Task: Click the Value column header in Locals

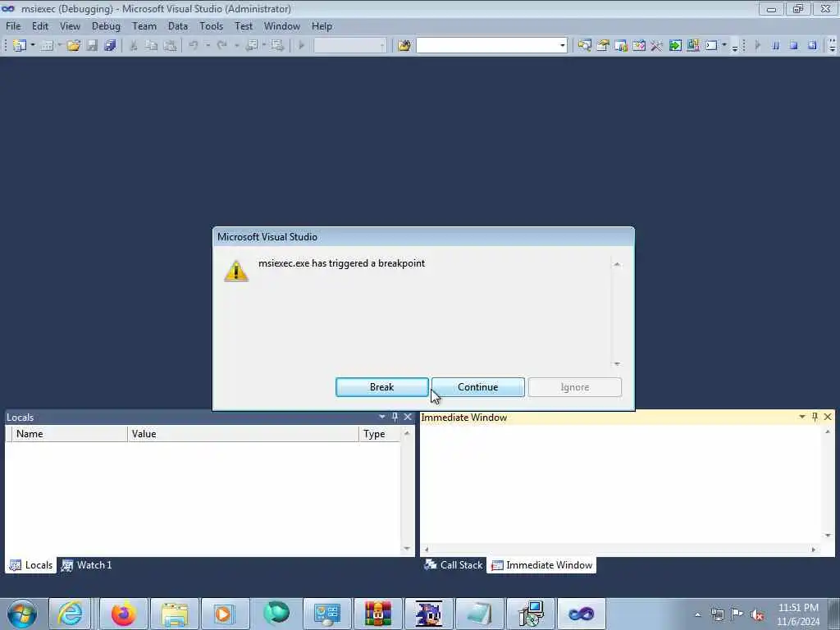Action: pyautogui.click(x=243, y=434)
